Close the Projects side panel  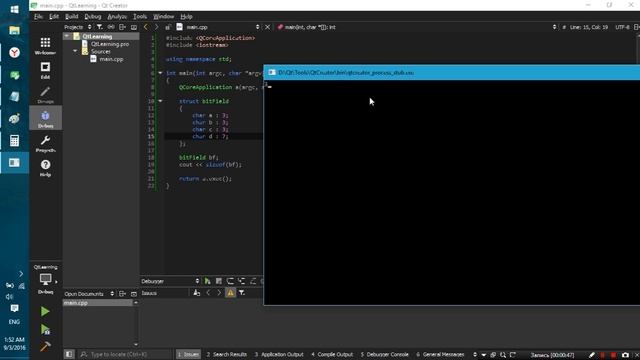134,27
